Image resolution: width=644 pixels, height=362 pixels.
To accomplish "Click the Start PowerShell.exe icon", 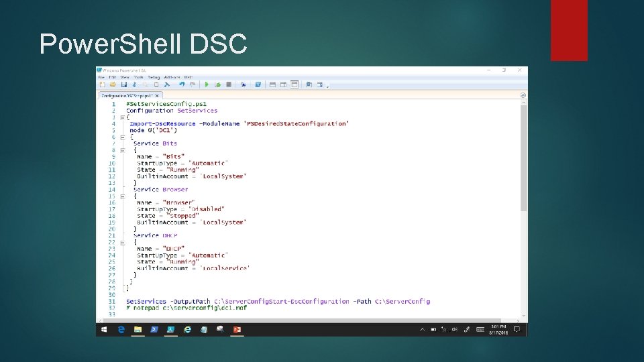I will point(258,84).
